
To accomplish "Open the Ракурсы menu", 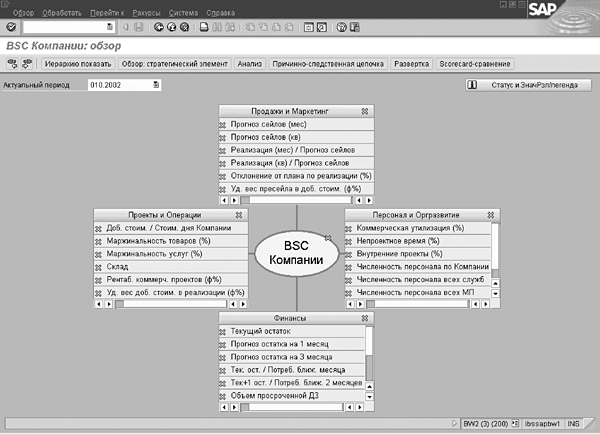I will [146, 13].
